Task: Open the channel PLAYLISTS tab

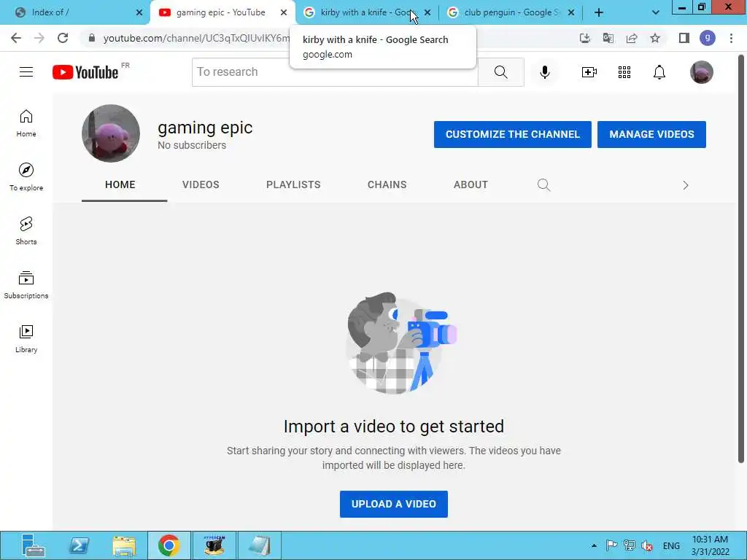Action: 293,184
